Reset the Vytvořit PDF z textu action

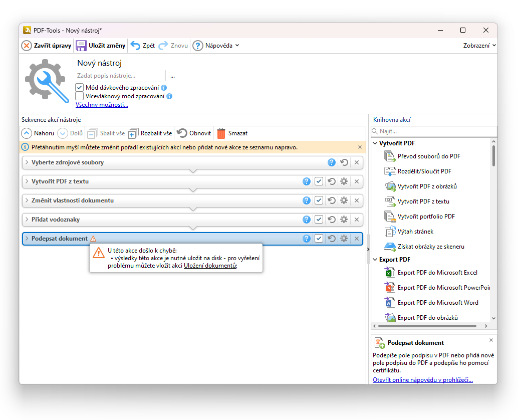(332, 181)
